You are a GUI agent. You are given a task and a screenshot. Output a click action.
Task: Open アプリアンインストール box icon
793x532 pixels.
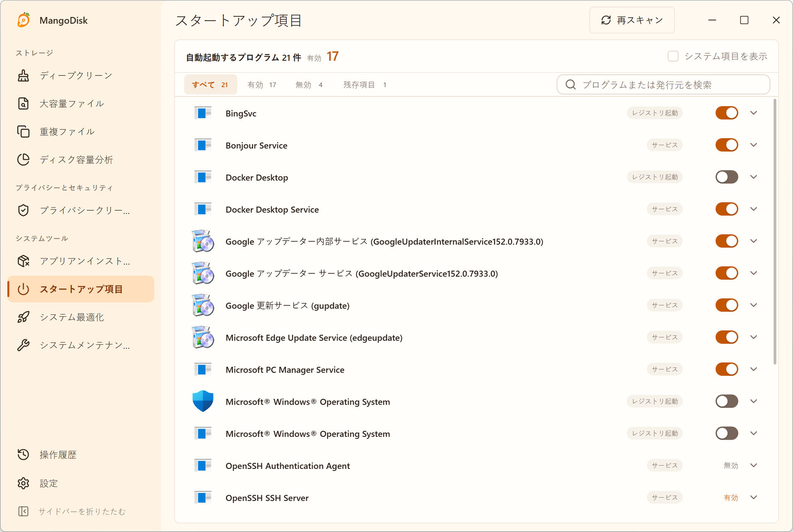pyautogui.click(x=23, y=261)
